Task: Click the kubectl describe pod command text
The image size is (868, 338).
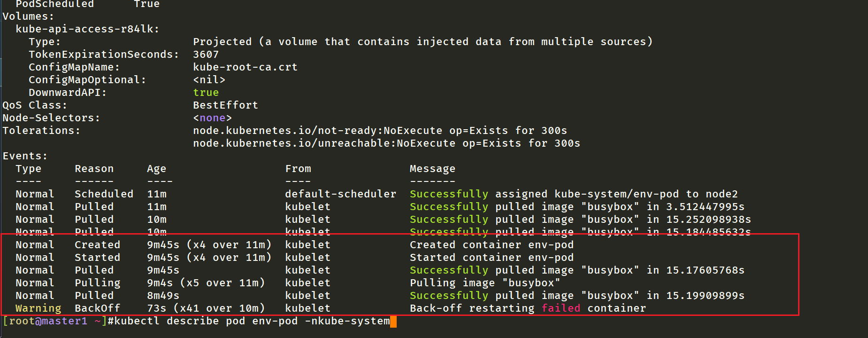Action: coord(252,321)
